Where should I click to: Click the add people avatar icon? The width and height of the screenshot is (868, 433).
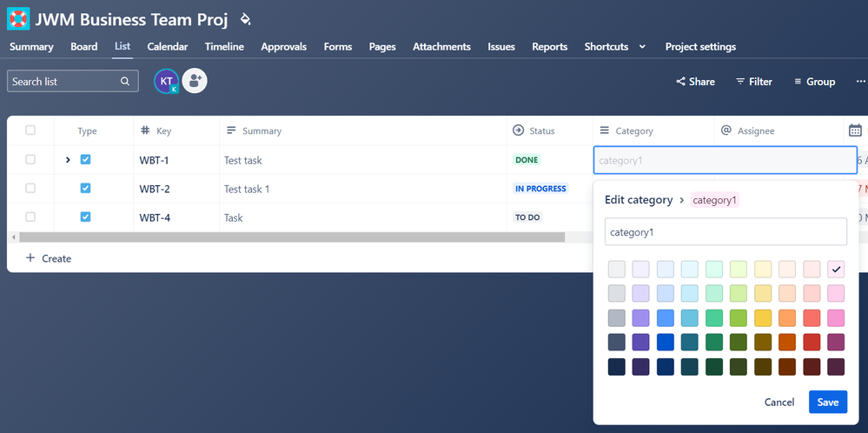[x=195, y=81]
